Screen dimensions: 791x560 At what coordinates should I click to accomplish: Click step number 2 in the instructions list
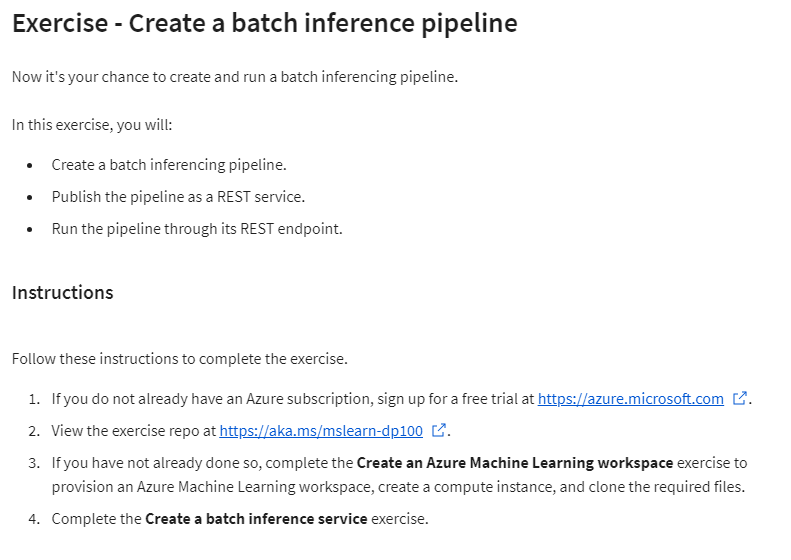(33, 431)
